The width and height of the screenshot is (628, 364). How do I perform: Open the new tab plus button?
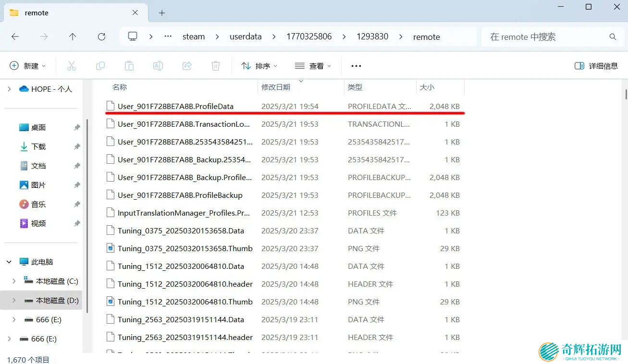tap(162, 13)
